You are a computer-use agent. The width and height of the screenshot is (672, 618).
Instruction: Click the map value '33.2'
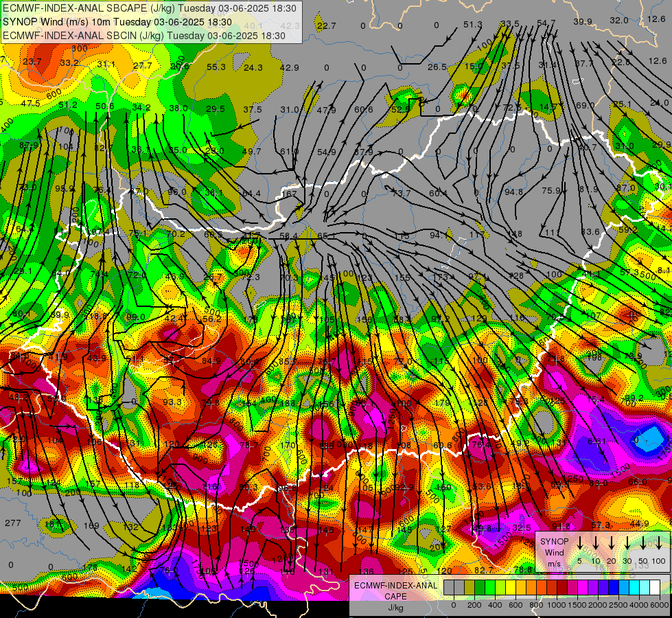click(x=69, y=63)
